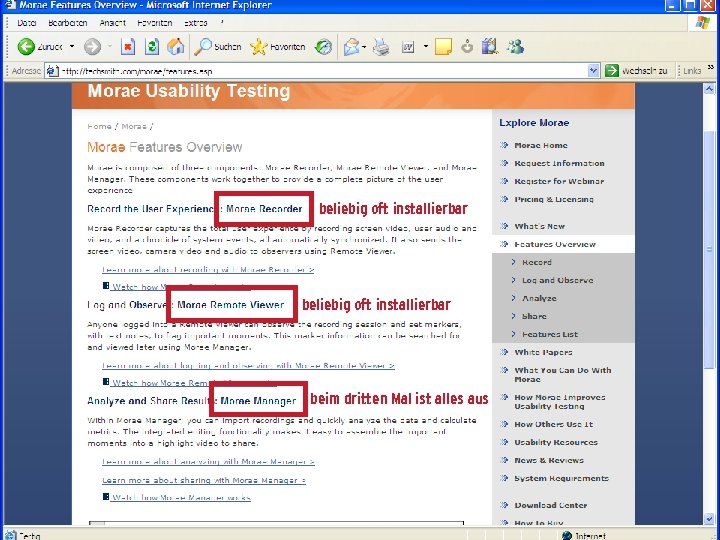This screenshot has width=720, height=540.
Task: Click 'Watch how Morae Manager works' link
Action: tap(181, 497)
